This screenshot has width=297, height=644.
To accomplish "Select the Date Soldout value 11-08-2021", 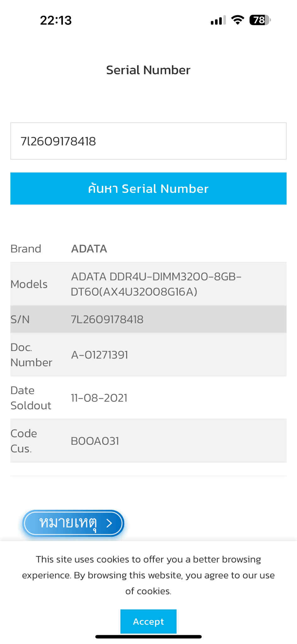I will [99, 398].
